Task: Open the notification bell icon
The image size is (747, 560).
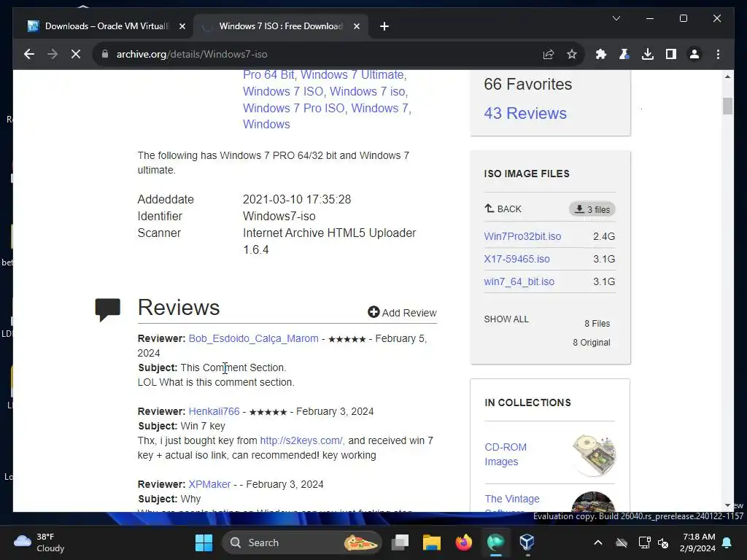Action: point(727,542)
